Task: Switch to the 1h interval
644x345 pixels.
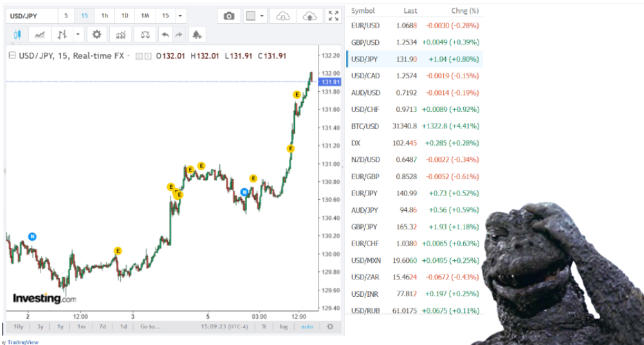Action: click(x=105, y=16)
